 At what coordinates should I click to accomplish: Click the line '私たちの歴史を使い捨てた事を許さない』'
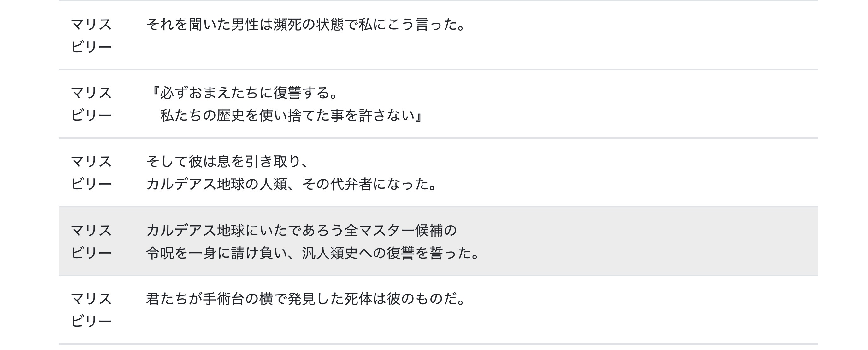[x=292, y=116]
